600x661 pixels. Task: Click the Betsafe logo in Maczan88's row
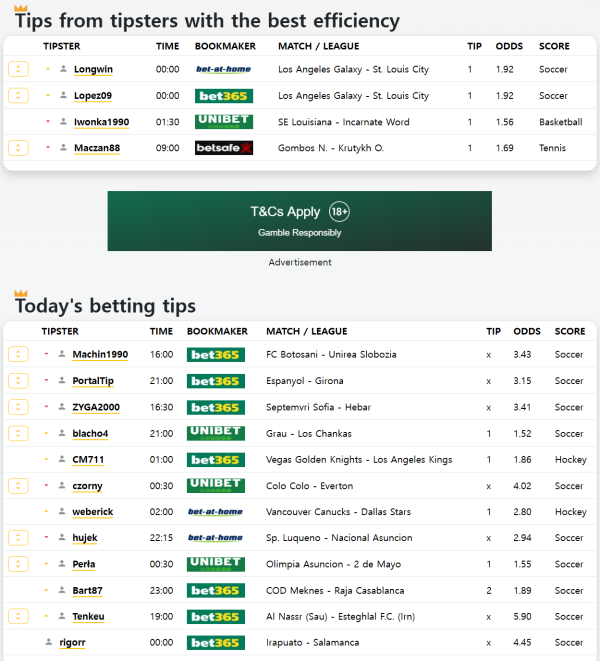pyautogui.click(x=223, y=148)
